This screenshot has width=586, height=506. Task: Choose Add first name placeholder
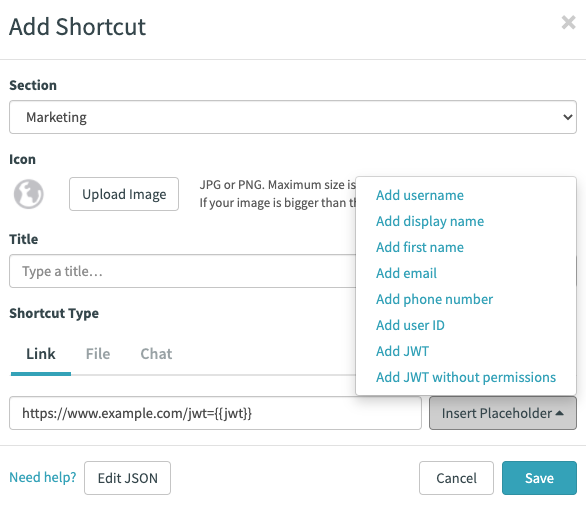[420, 247]
